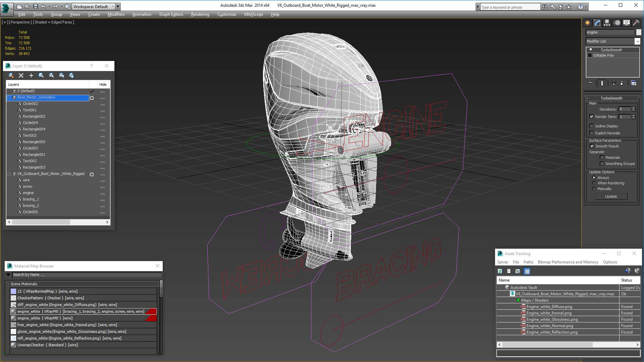The height and width of the screenshot is (362, 644).
Task: Enable the Isoline Display checkbox
Action: tap(592, 126)
